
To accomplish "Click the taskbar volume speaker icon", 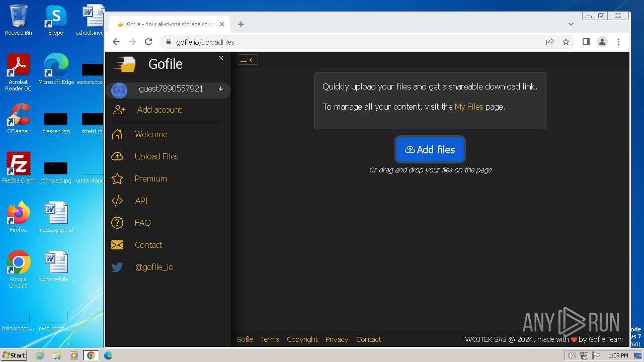I will point(572,355).
